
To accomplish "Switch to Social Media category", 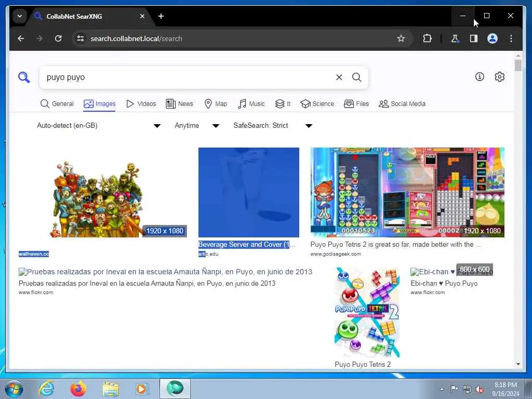I will 402,104.
